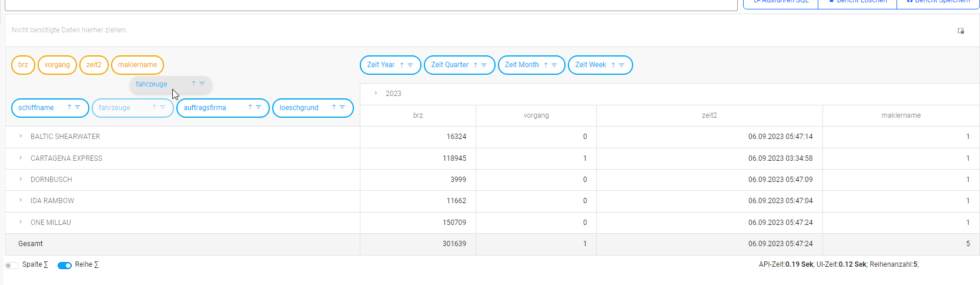Expand the 2023 column group
Viewport: 980px width, 285px height.
[x=376, y=93]
